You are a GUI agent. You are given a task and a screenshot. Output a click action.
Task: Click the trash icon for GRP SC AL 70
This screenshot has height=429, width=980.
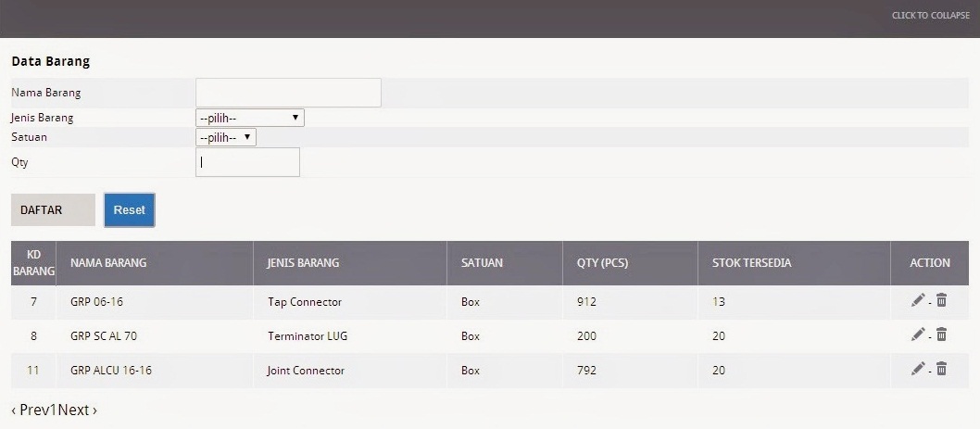point(941,334)
